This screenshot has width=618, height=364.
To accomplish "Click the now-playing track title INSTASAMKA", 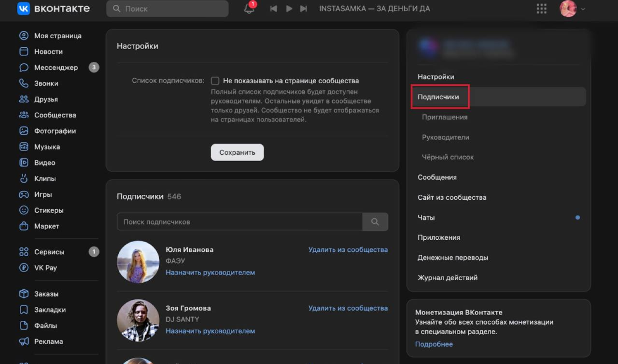I will click(374, 8).
